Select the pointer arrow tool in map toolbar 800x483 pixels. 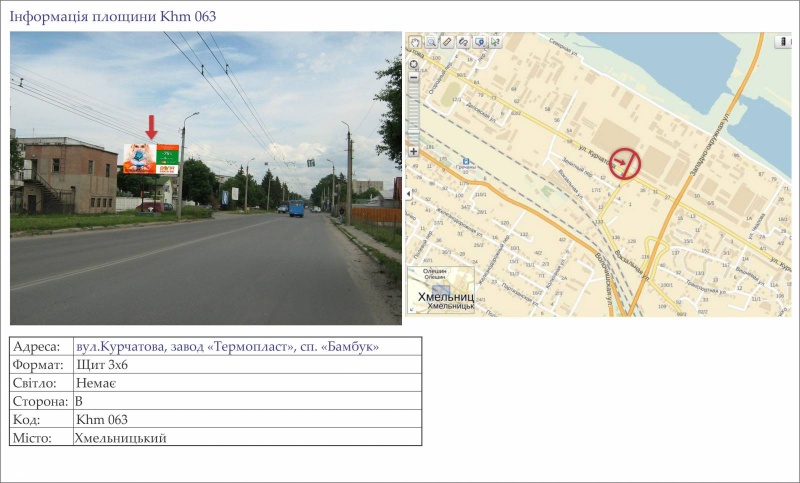495,42
